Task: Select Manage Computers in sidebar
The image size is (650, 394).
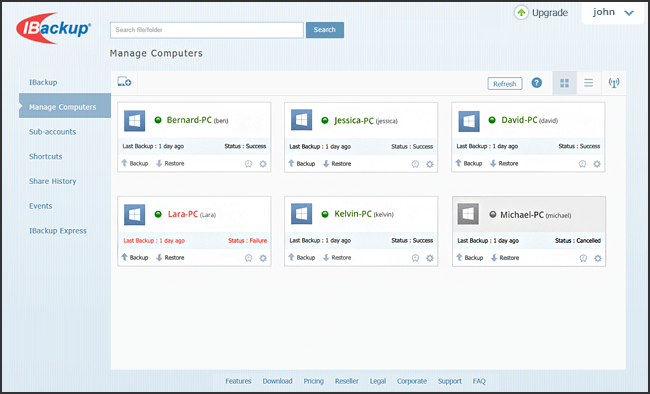Action: (65, 107)
